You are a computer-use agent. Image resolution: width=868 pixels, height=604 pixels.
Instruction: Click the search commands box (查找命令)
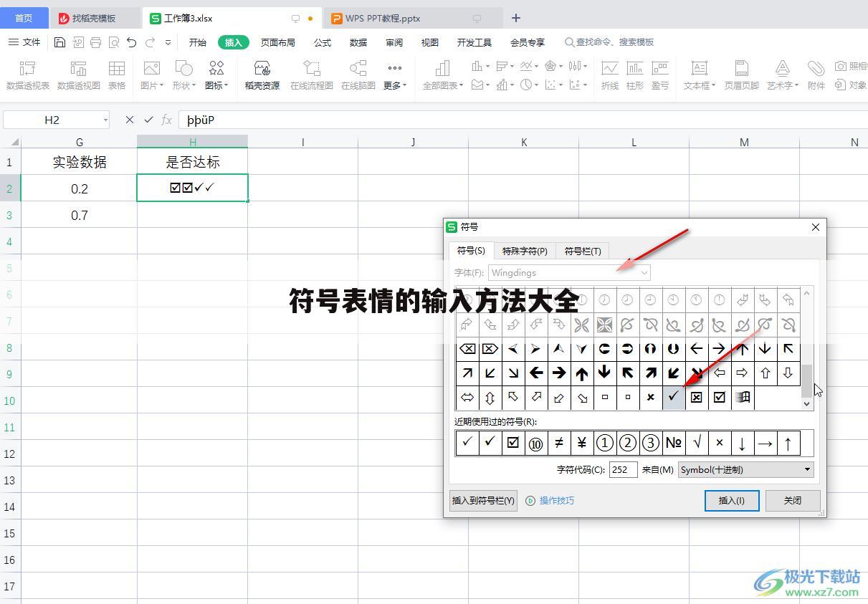coord(609,42)
